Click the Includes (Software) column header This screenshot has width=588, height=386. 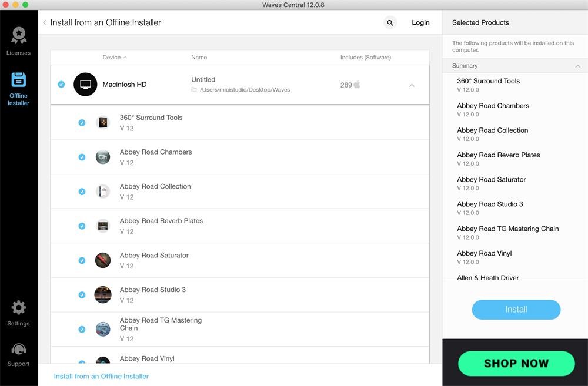[366, 58]
